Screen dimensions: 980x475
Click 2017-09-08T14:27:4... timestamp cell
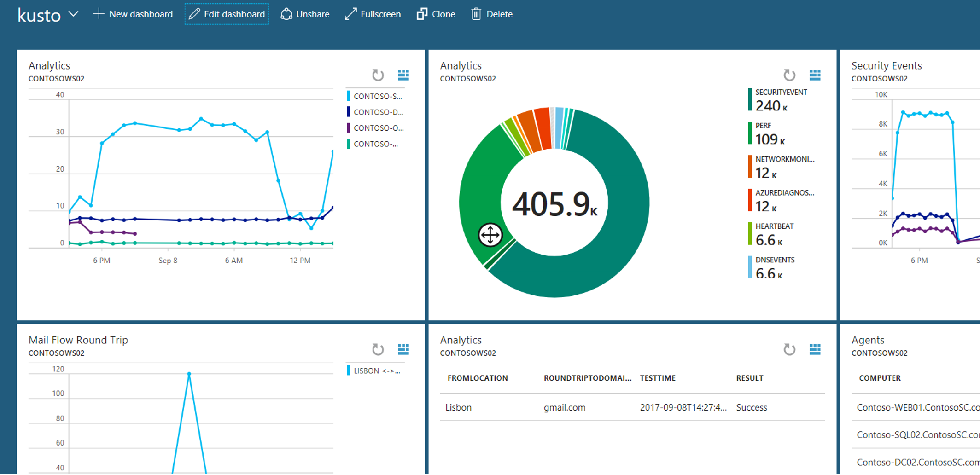click(x=683, y=407)
